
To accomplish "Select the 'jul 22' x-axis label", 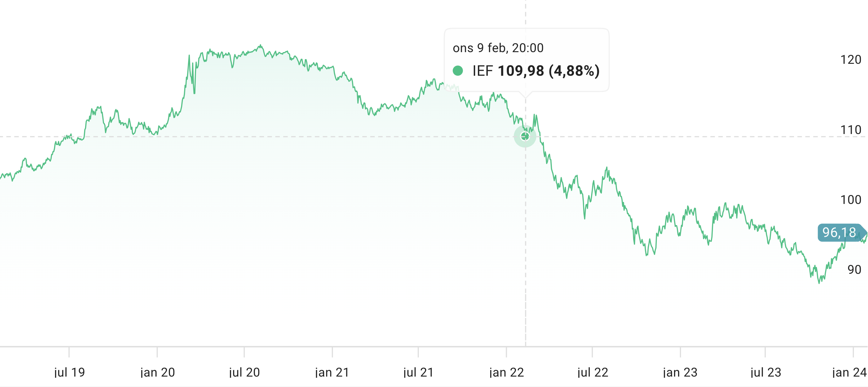I will pos(593,372).
